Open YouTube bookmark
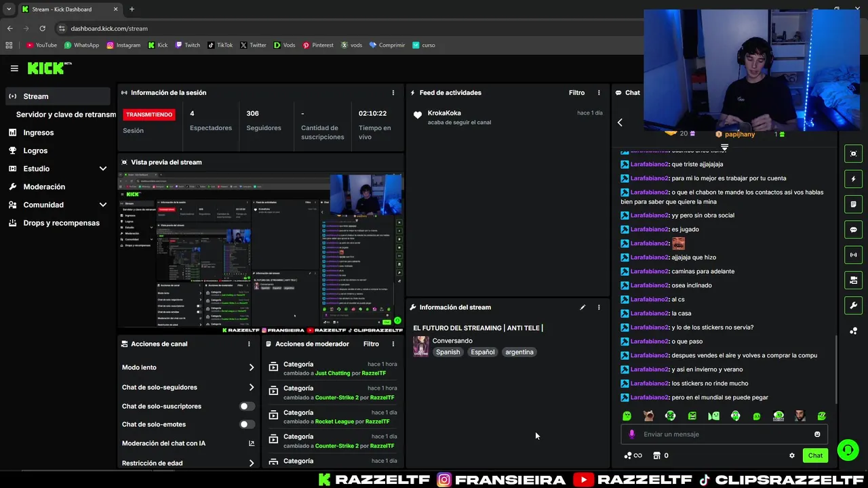868x488 pixels. pos(41,45)
